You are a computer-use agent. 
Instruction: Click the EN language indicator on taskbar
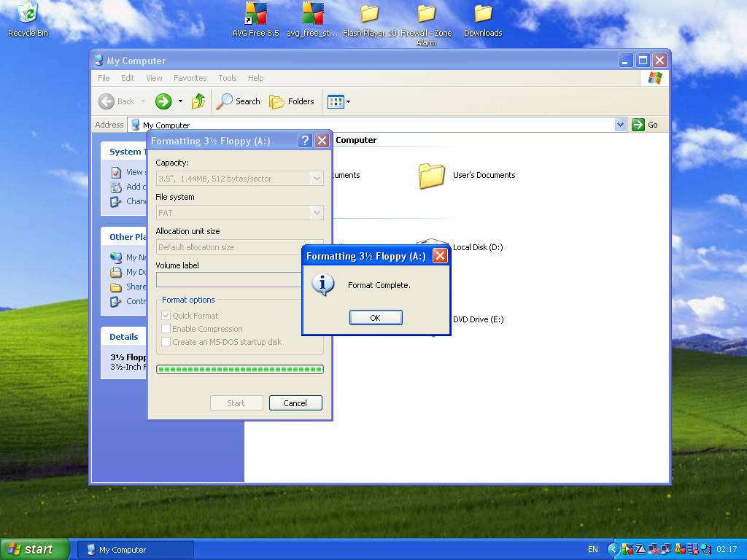(x=592, y=550)
